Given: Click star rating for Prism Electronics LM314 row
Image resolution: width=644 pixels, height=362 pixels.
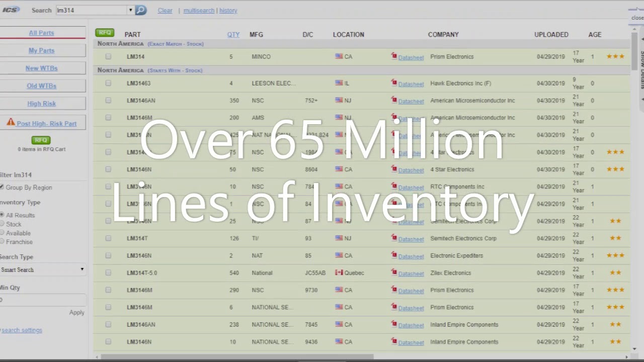Looking at the screenshot, I should (x=615, y=56).
